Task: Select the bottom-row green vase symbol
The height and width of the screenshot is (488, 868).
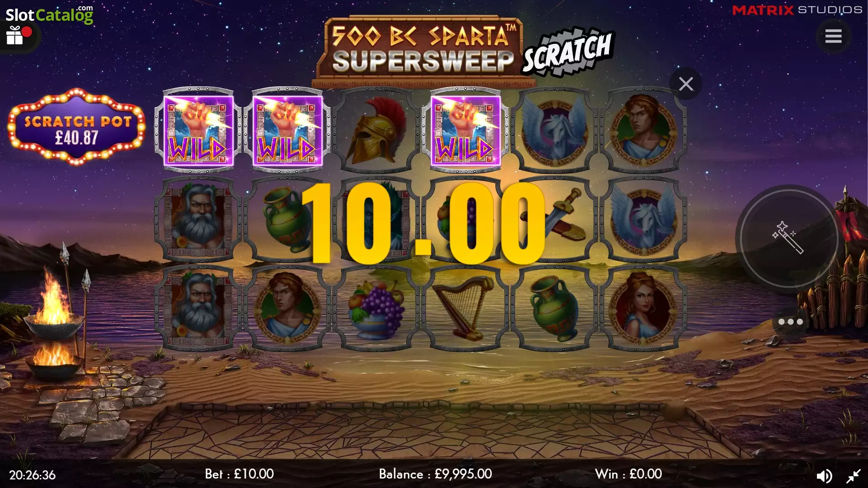Action: [554, 308]
